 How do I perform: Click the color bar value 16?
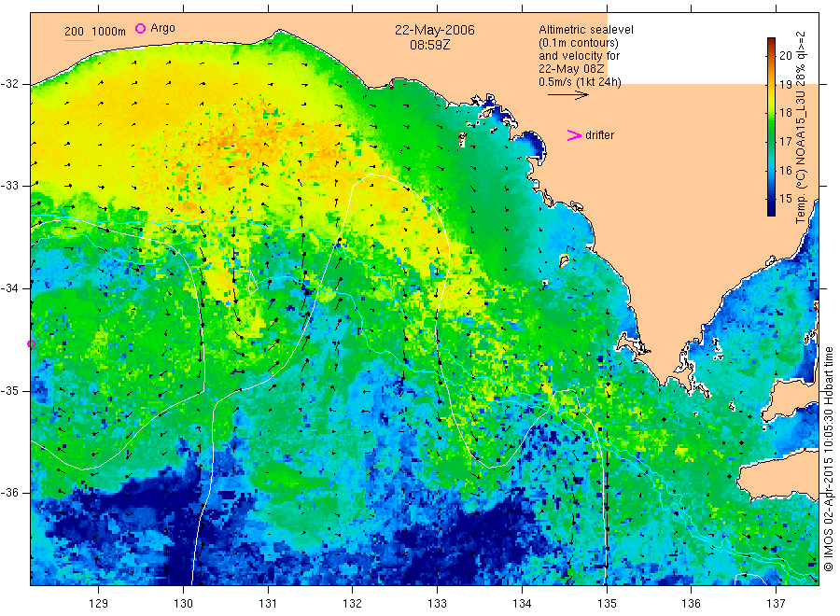click(786, 171)
